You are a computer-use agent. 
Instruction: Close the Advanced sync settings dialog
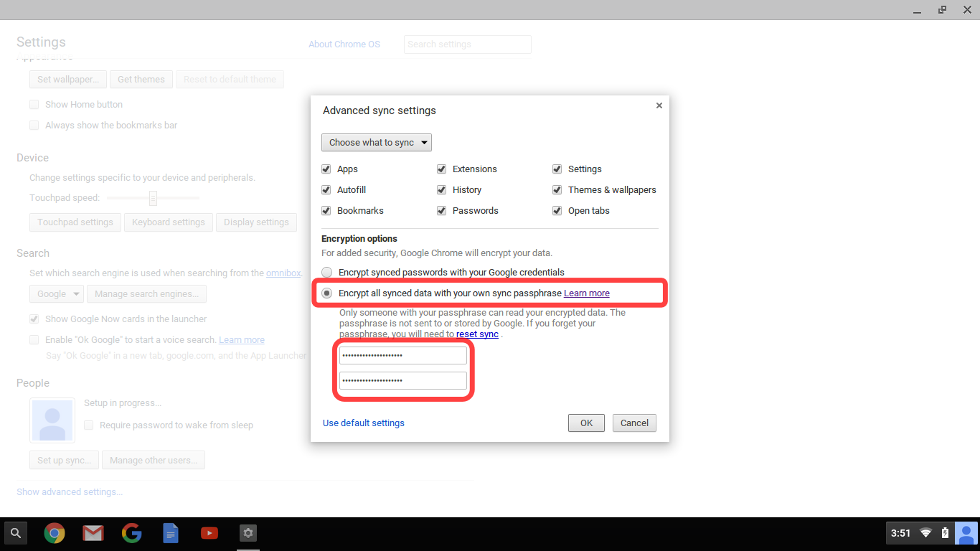659,105
